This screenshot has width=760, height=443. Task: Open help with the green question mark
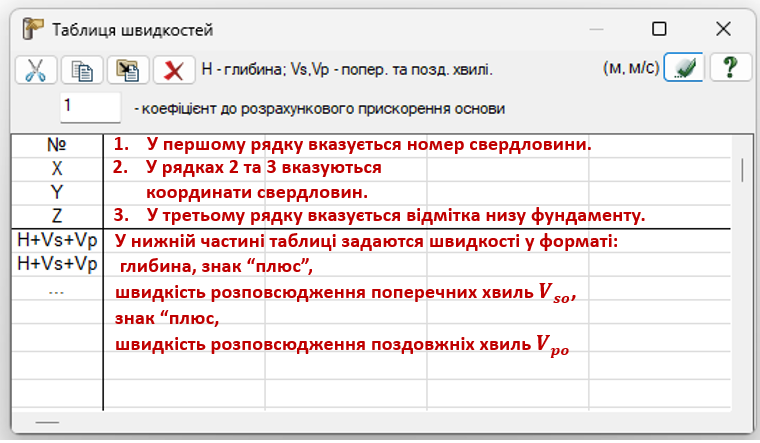click(x=730, y=69)
